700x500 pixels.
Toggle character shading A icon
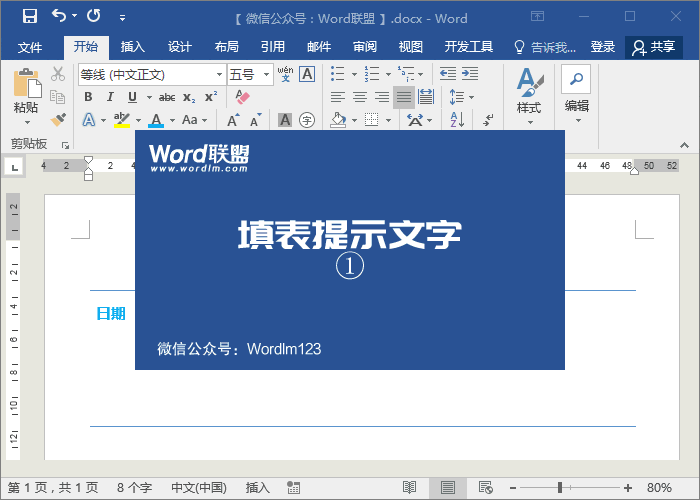pos(285,120)
